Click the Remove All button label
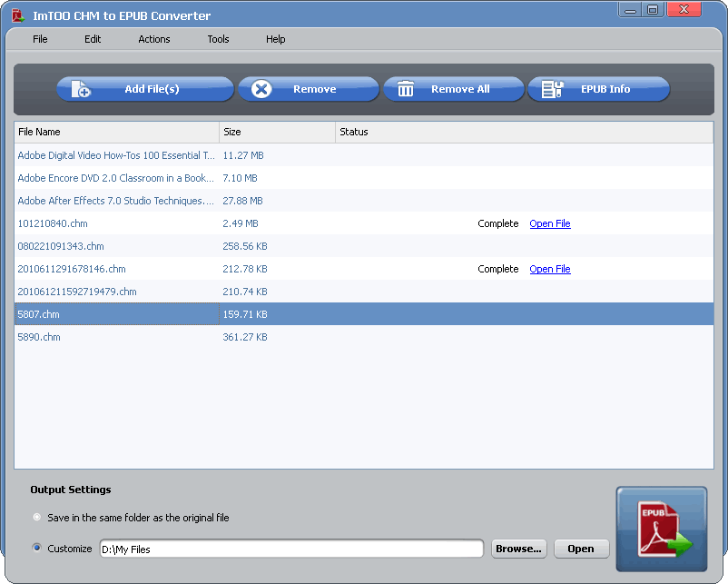Image resolution: width=728 pixels, height=584 pixels. [460, 89]
